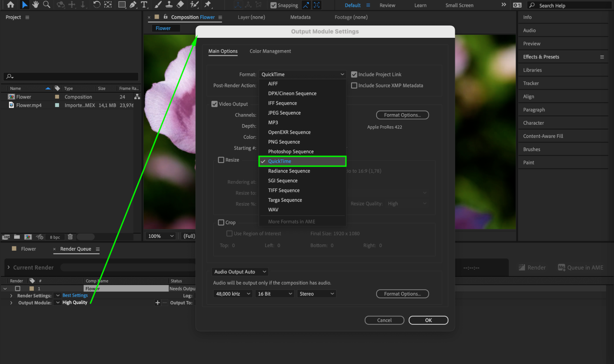Select the Rotation tool

point(96,5)
